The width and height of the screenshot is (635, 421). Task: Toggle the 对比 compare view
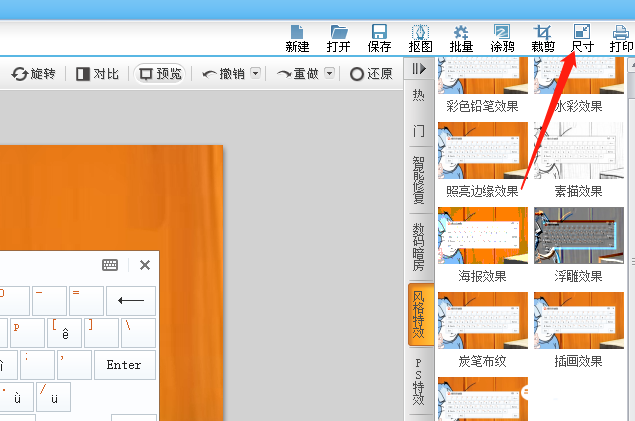[x=98, y=74]
